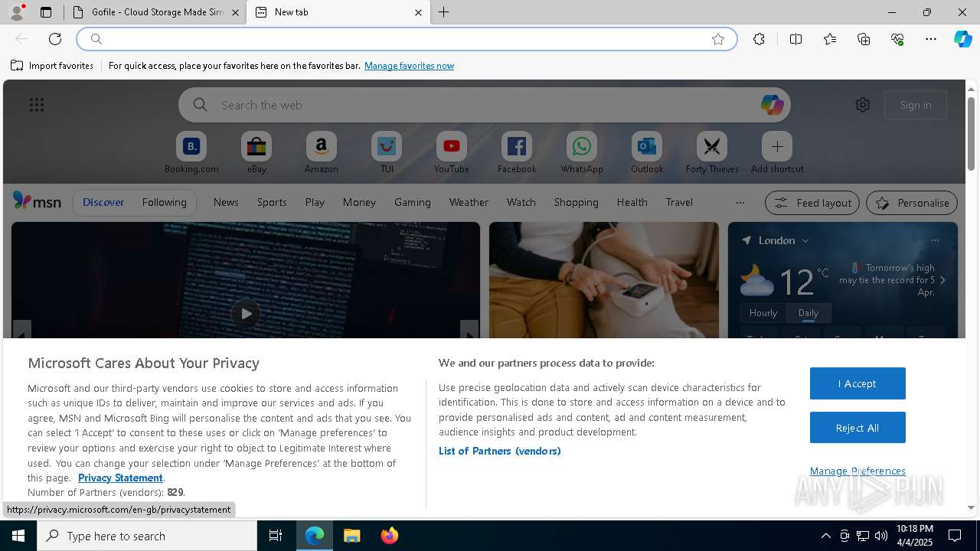Viewport: 980px width, 551px height.
Task: Open Copilot sidebar icon
Action: click(x=962, y=39)
